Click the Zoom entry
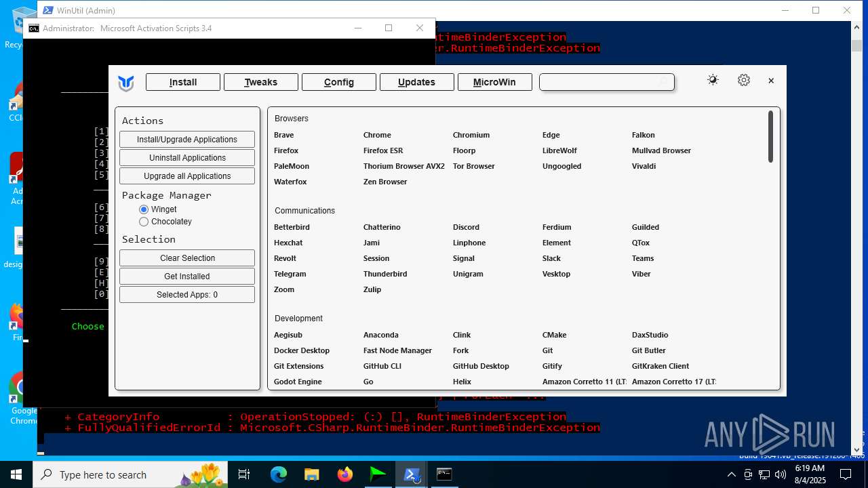Screen dimensions: 868x488 coord(284,289)
